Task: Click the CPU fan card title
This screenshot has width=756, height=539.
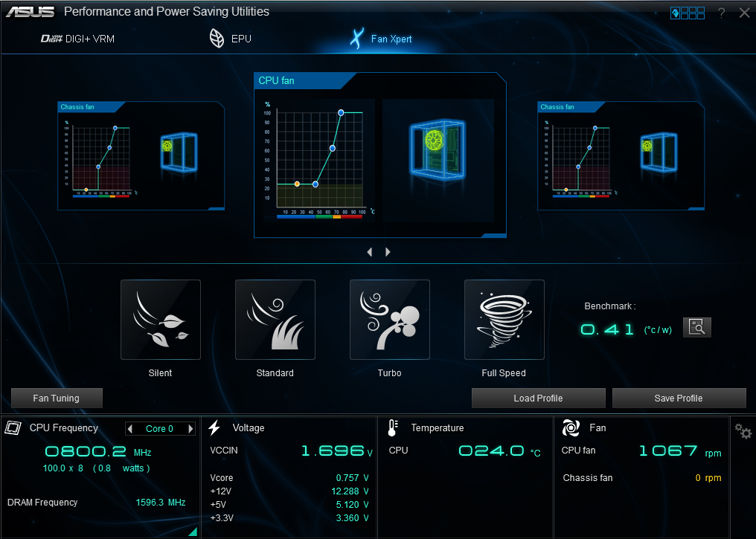Action: [276, 80]
